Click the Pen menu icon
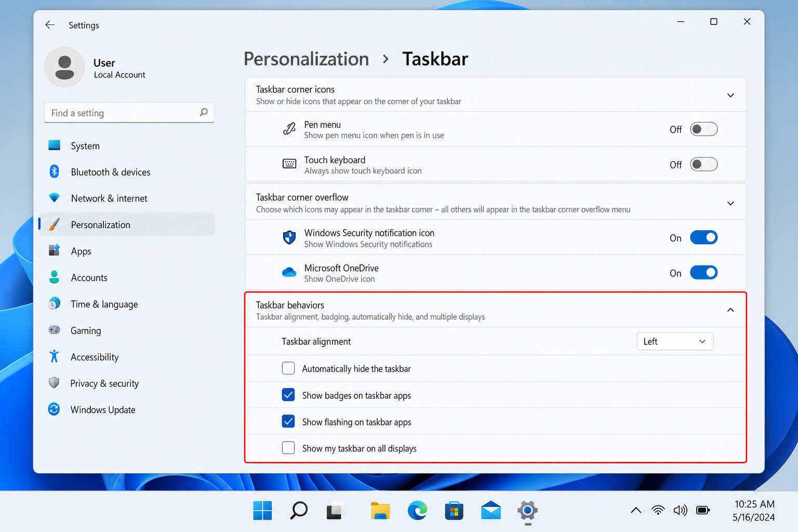This screenshot has height=532, width=798. 289,129
